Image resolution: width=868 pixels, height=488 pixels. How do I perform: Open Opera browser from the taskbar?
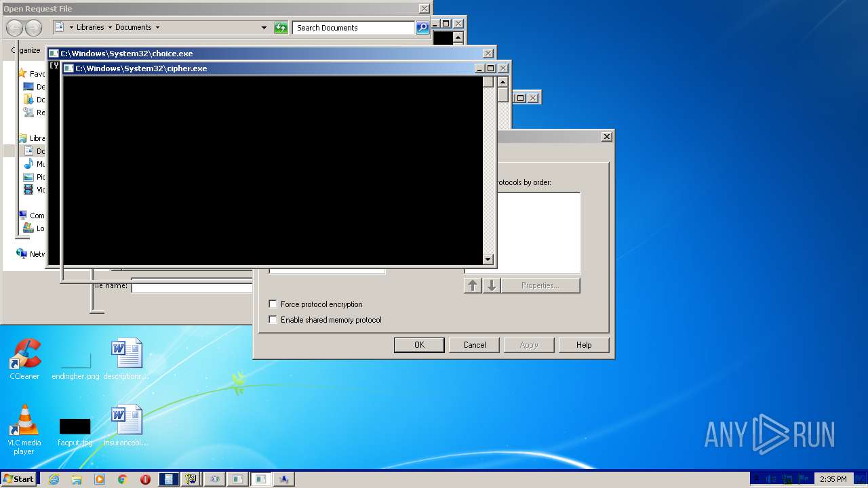(x=145, y=479)
